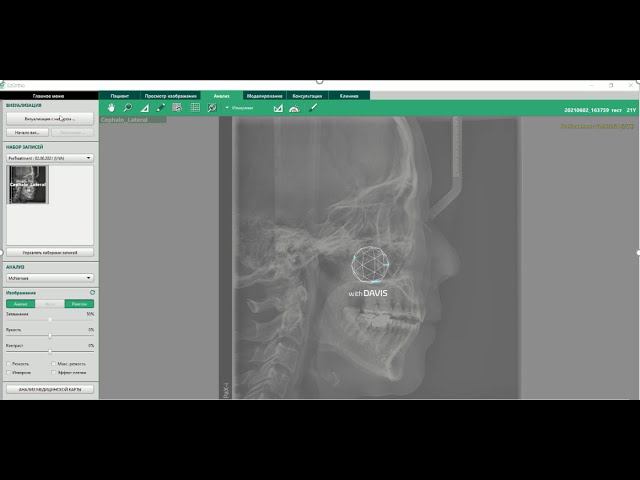Open the PreTreatment record set dropdown
This screenshot has height=480, width=640.
click(50, 158)
